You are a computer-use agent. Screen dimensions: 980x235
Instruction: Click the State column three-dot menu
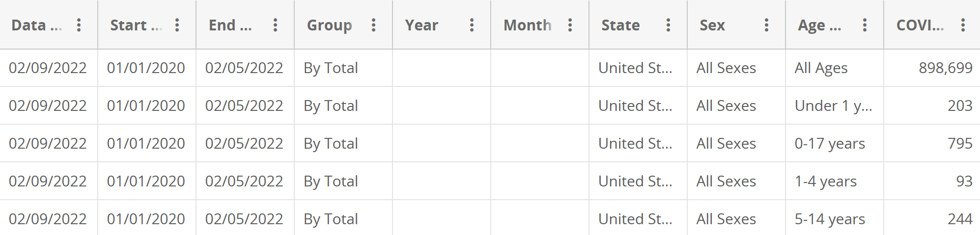pos(668,25)
